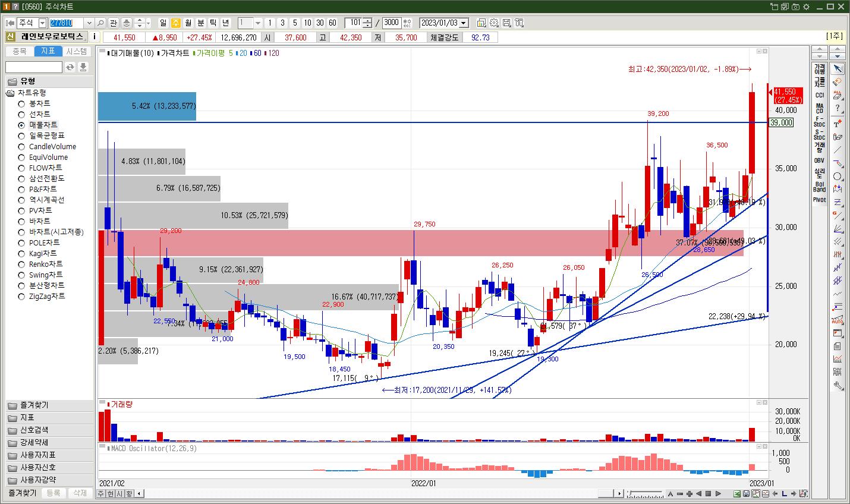The height and width of the screenshot is (504, 850).
Task: Click download icon next to indicator search box
Action: [83, 67]
